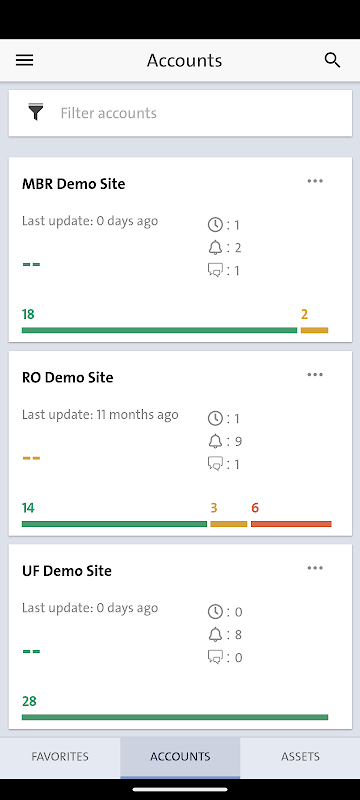Click the comment icon in RO Demo Site
This screenshot has height=800, width=360.
(215, 464)
